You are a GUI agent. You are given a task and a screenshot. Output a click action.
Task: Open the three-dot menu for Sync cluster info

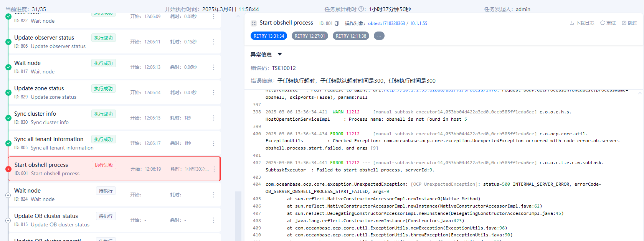(214, 118)
